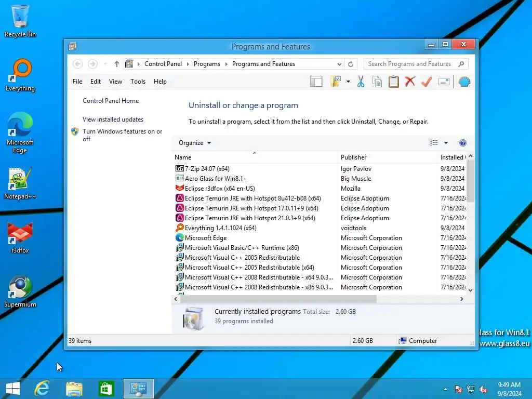The height and width of the screenshot is (399, 532).
Task: Click the horizontal scrollbar left arrow
Action: (x=176, y=299)
